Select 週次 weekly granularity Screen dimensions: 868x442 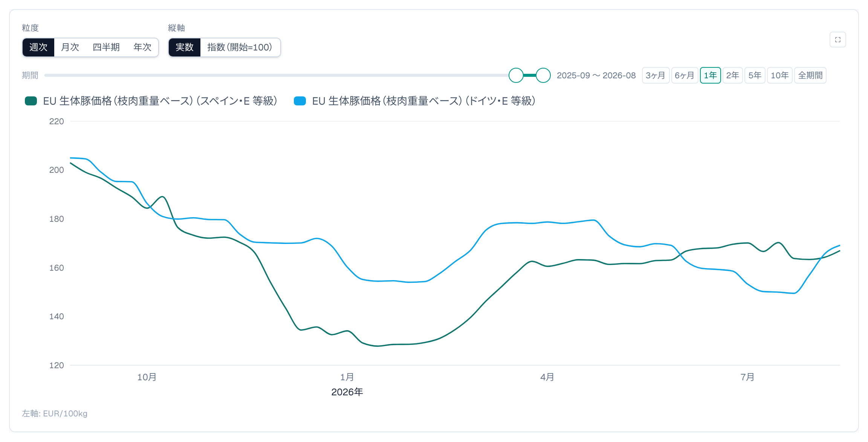tap(38, 47)
